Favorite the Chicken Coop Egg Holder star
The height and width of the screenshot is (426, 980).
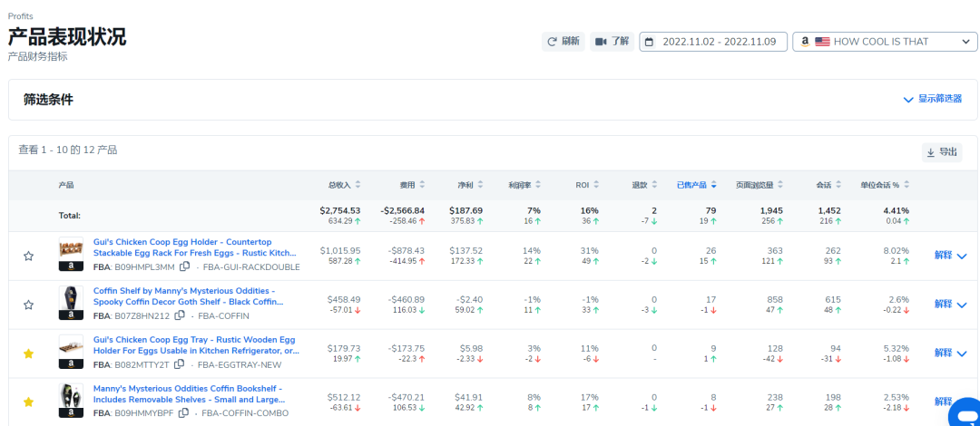[x=28, y=257]
